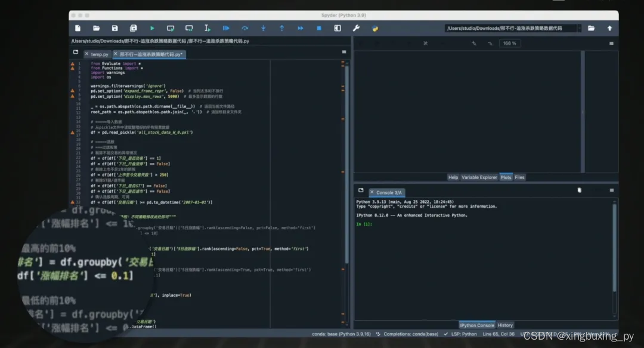The height and width of the screenshot is (348, 644).
Task: Save the current file
Action: click(114, 28)
